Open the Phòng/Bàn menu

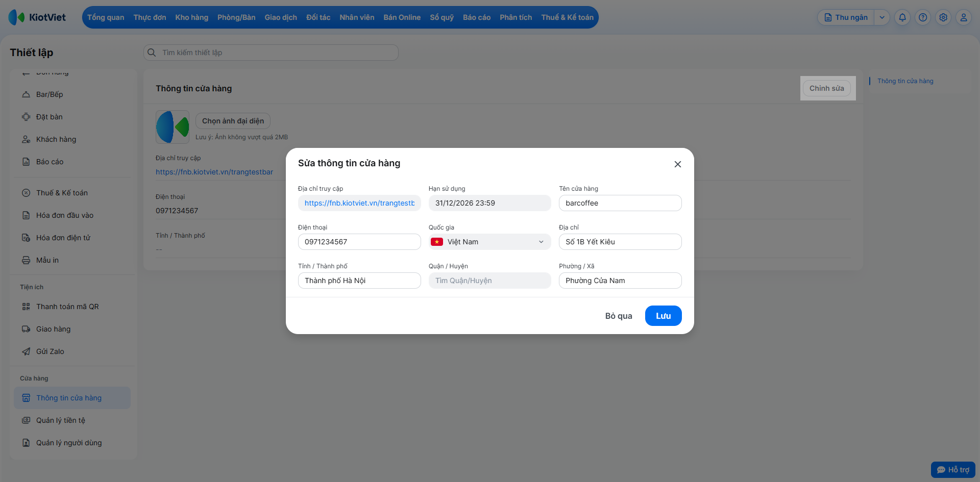click(236, 17)
